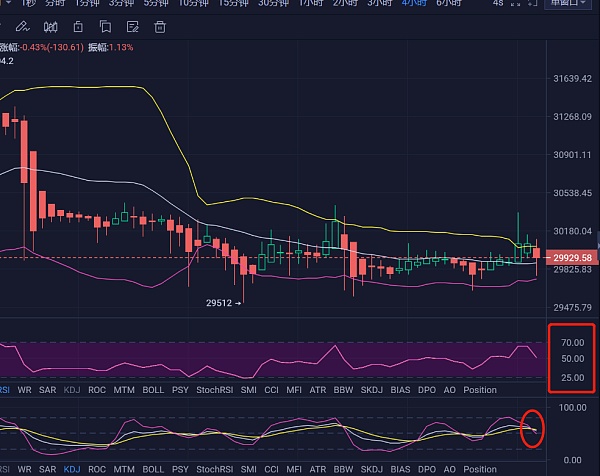Image resolution: width=600 pixels, height=476 pixels.
Task: Select SKDJ in the bottom indicator row
Action: tap(370, 469)
